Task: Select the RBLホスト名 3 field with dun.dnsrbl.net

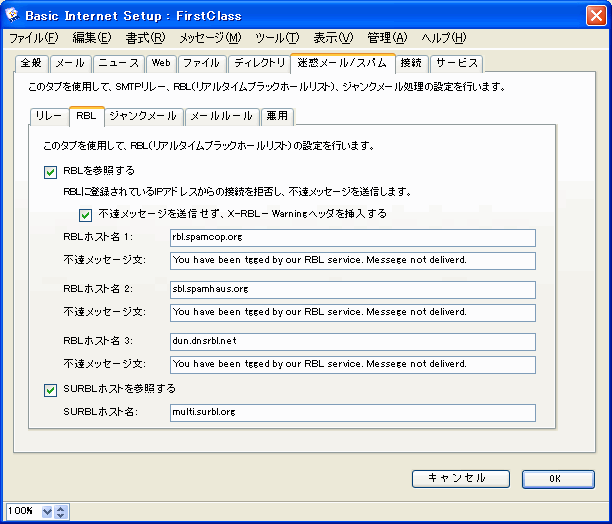Action: [352, 341]
